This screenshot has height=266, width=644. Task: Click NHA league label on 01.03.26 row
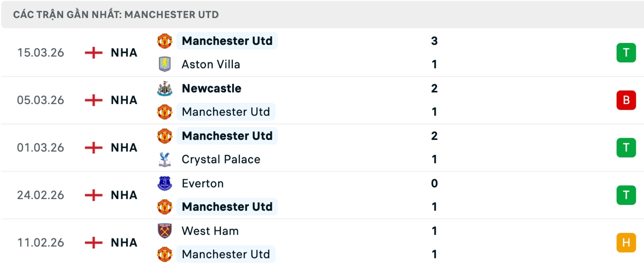124,148
